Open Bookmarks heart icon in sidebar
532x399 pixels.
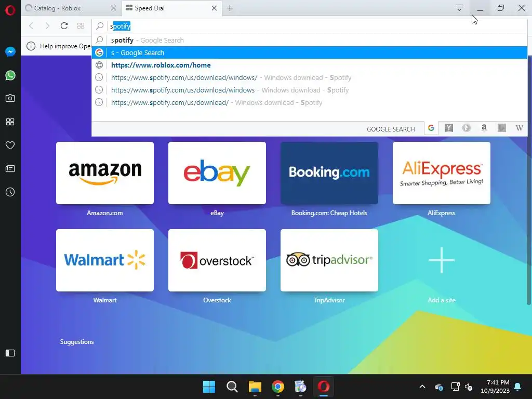[x=10, y=145]
